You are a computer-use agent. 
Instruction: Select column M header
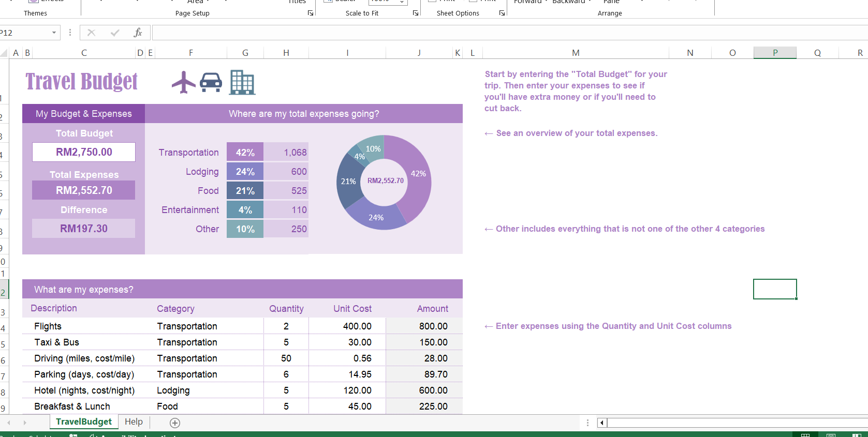coord(576,53)
